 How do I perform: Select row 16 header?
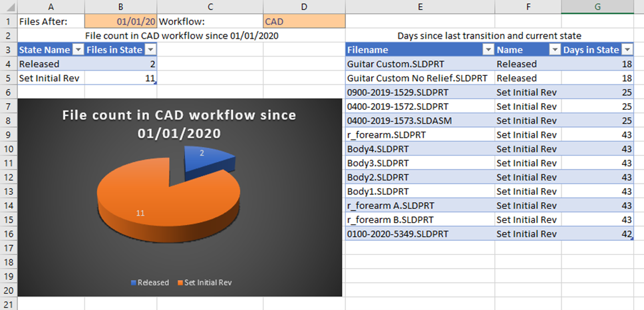tap(8, 233)
